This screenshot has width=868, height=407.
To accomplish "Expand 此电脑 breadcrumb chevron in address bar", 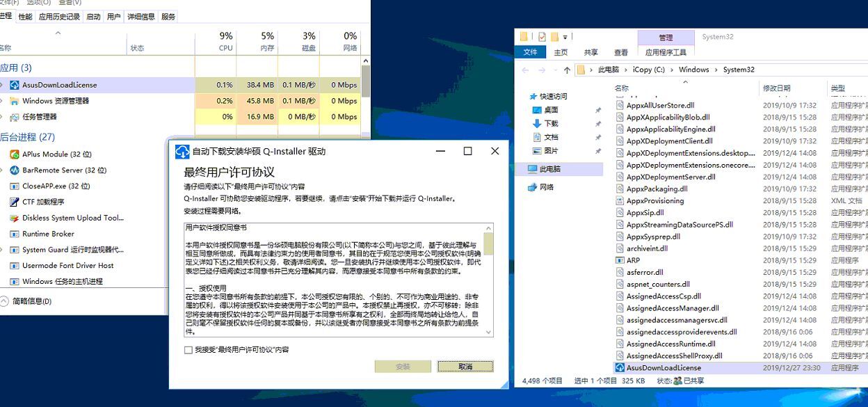I will (625, 70).
